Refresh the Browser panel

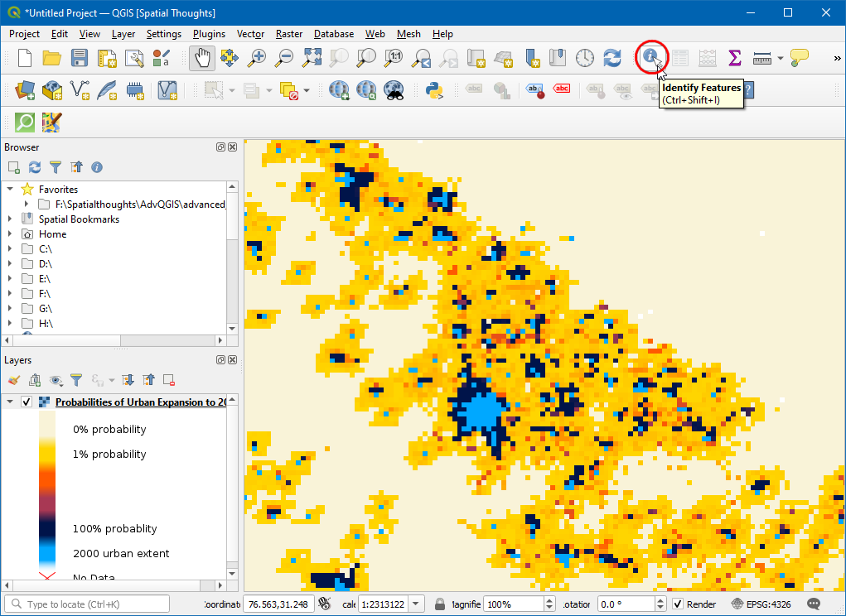click(35, 167)
